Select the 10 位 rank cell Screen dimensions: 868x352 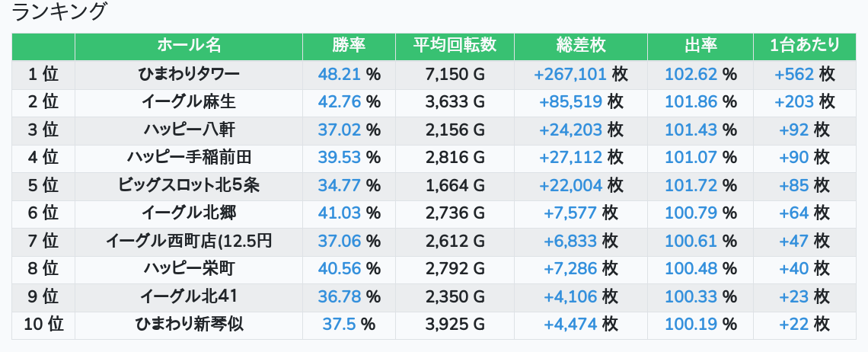point(43,325)
